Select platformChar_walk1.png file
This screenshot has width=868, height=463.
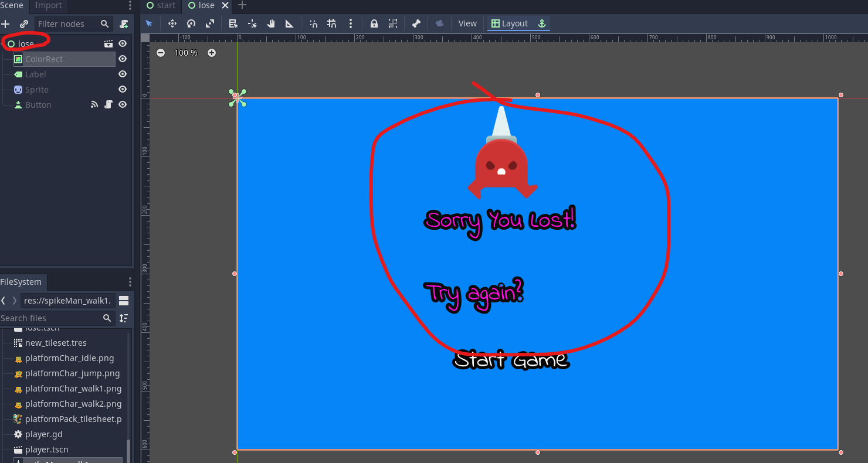(x=73, y=389)
